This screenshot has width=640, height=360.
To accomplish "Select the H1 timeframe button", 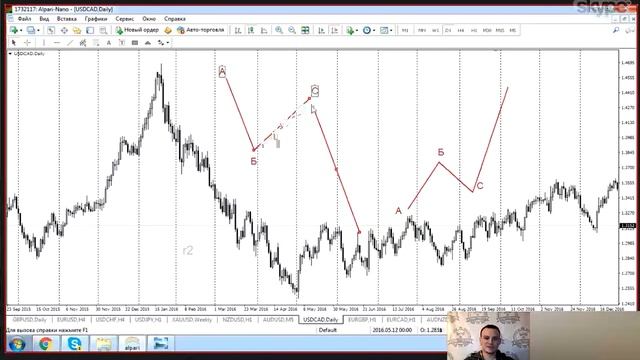I will tap(474, 31).
